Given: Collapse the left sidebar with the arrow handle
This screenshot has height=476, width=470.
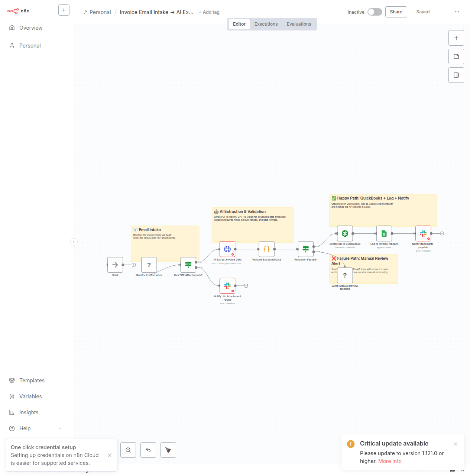Looking at the screenshot, I should (74, 242).
